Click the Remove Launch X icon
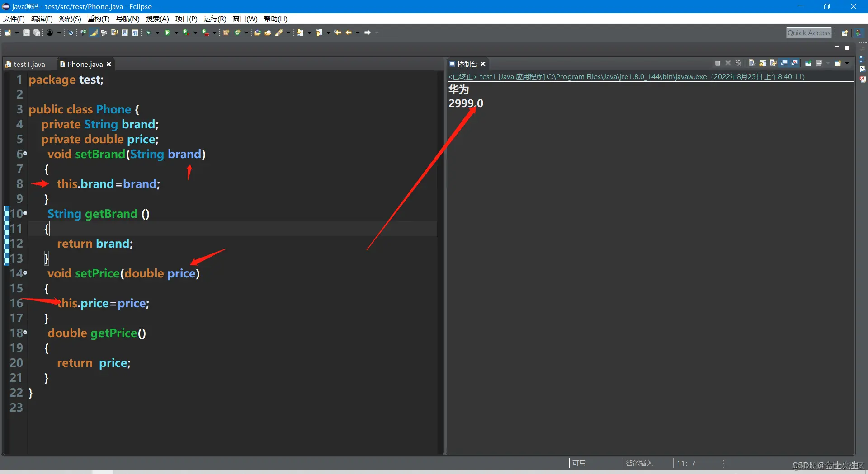868x474 pixels. pyautogui.click(x=728, y=63)
